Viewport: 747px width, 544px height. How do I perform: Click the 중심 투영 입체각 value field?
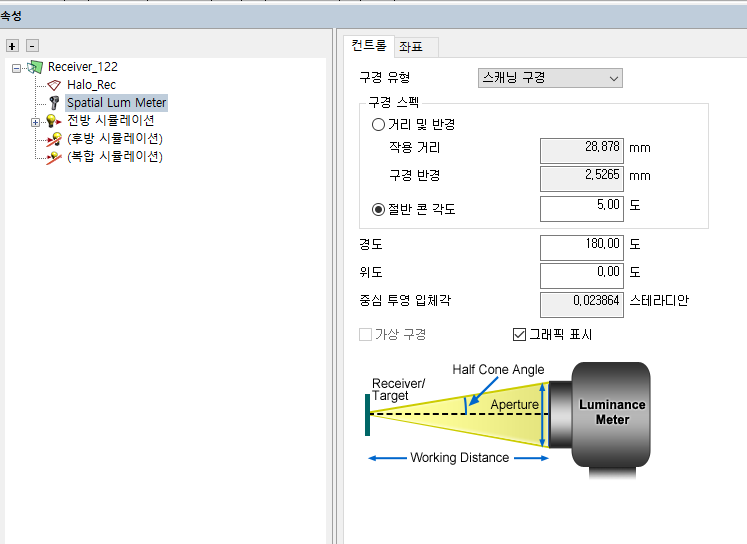[582, 304]
